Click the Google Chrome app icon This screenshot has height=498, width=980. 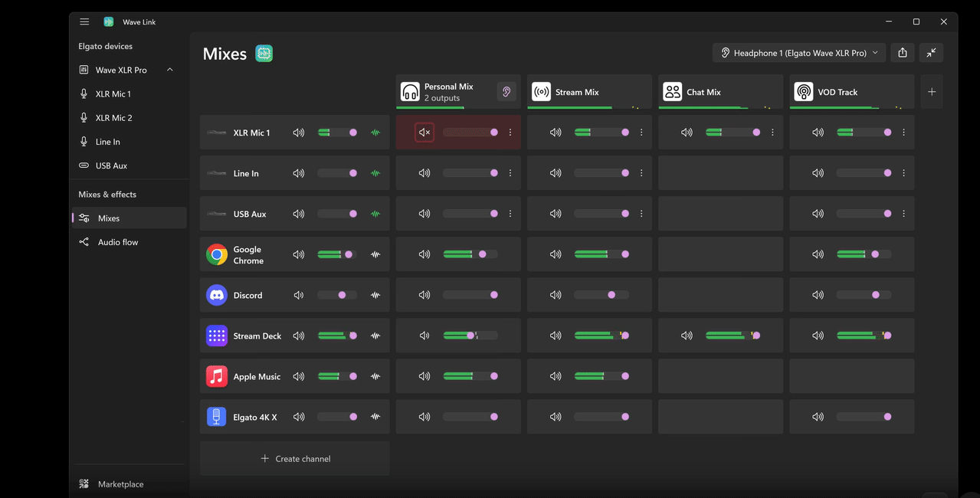coord(217,254)
